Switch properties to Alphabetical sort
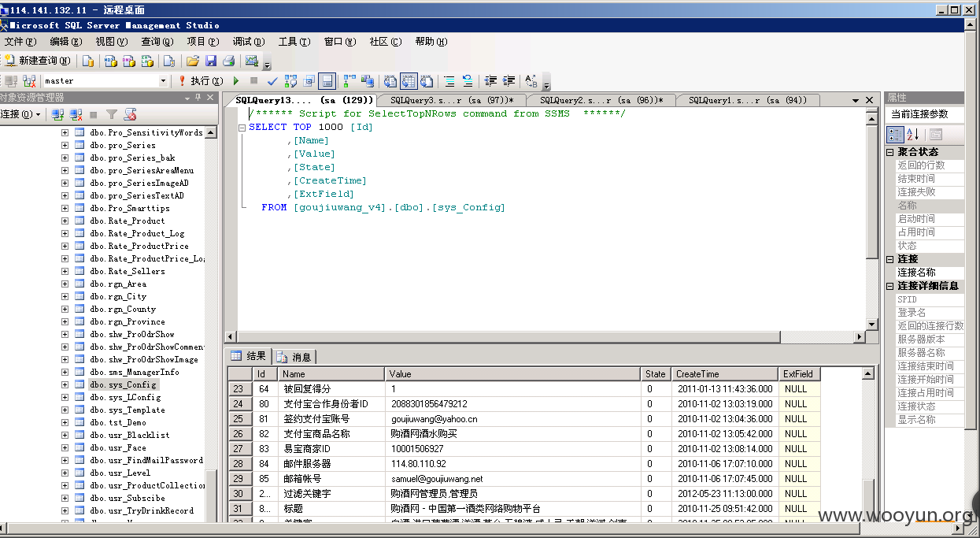 [x=913, y=134]
